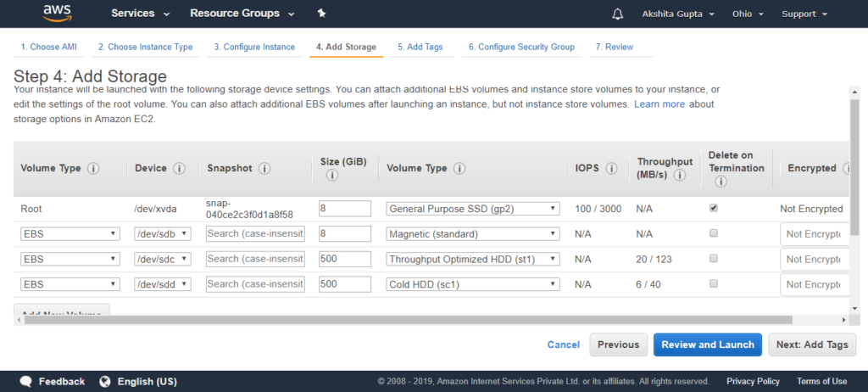868x392 pixels.
Task: Click the horizontal scrollbar of the storage table
Action: (x=408, y=320)
